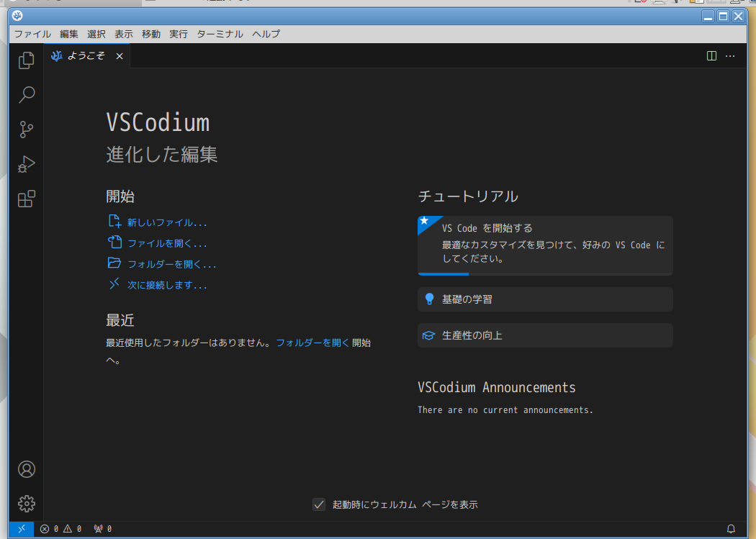Open notifications bell in status bar
756x539 pixels.
coord(731,529)
